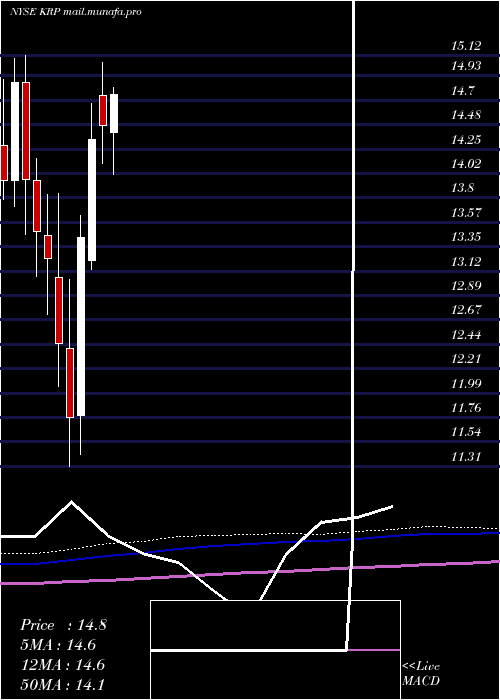
Task: Click the 14.25 price axis label
Action: click(x=466, y=140)
